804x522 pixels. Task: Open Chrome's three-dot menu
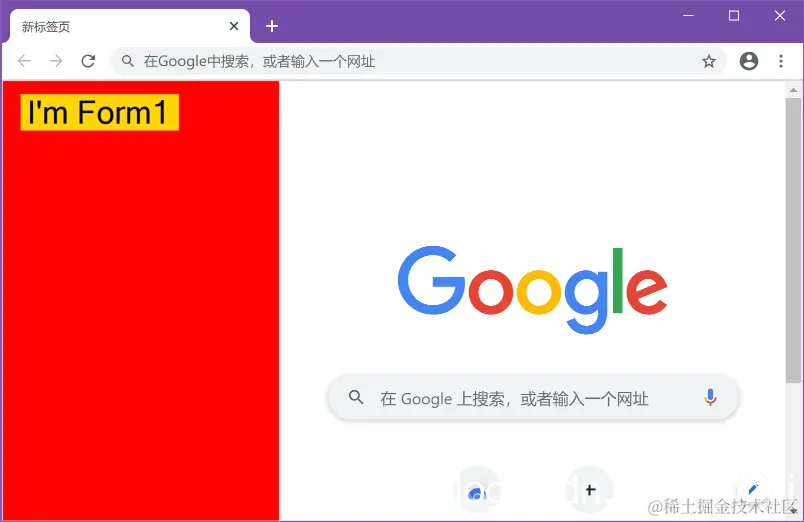coord(781,61)
